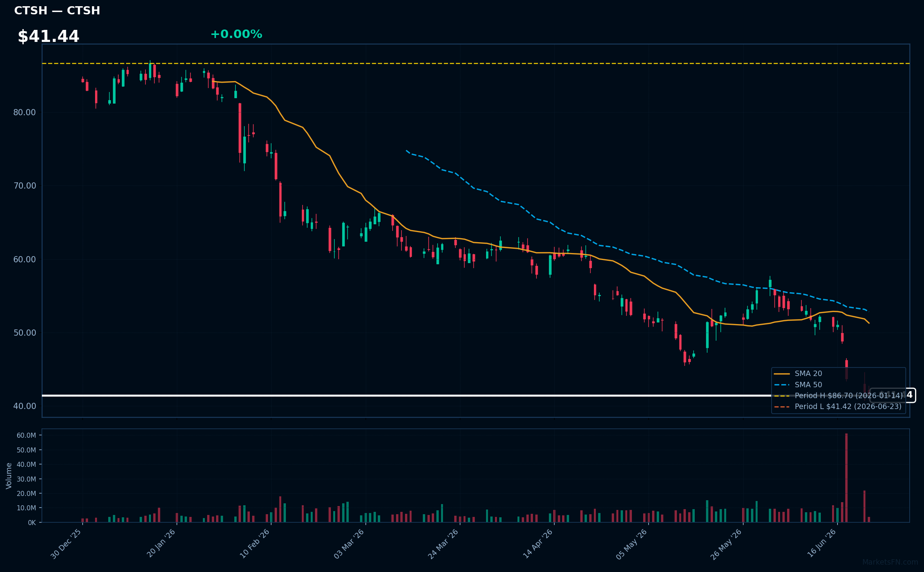Click the 50.0M volume axis label

(x=26, y=450)
